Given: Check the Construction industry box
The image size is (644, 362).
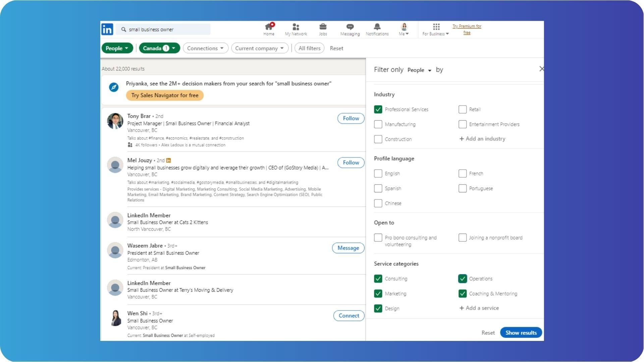Looking at the screenshot, I should [x=378, y=139].
